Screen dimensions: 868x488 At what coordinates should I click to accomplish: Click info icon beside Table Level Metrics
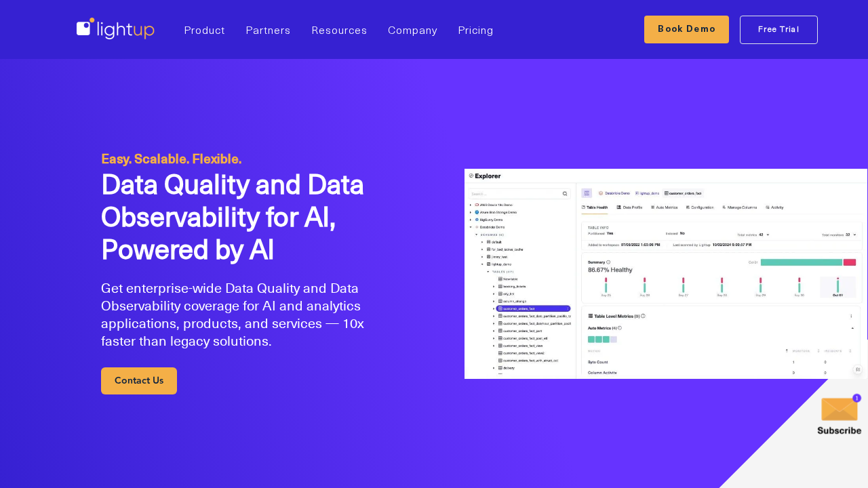click(x=643, y=316)
